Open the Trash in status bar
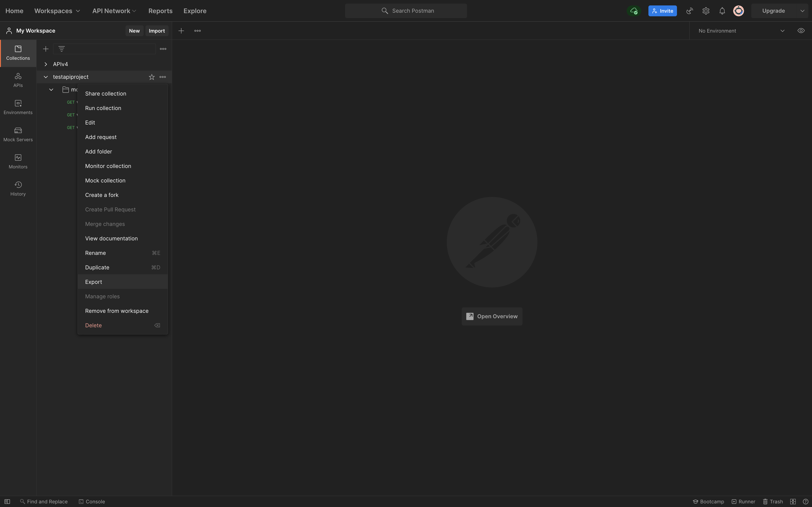The height and width of the screenshot is (507, 812). [x=773, y=502]
